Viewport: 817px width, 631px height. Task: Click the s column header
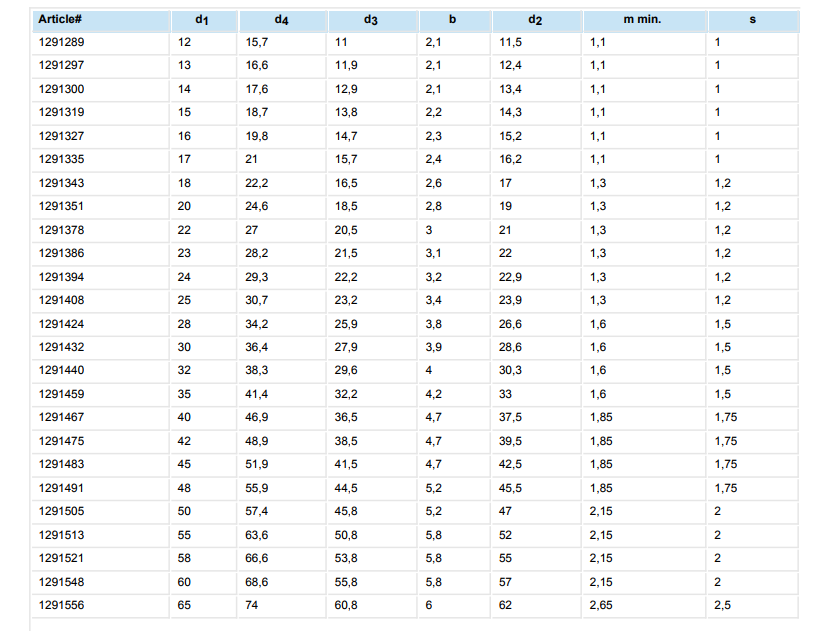pyautogui.click(x=752, y=20)
